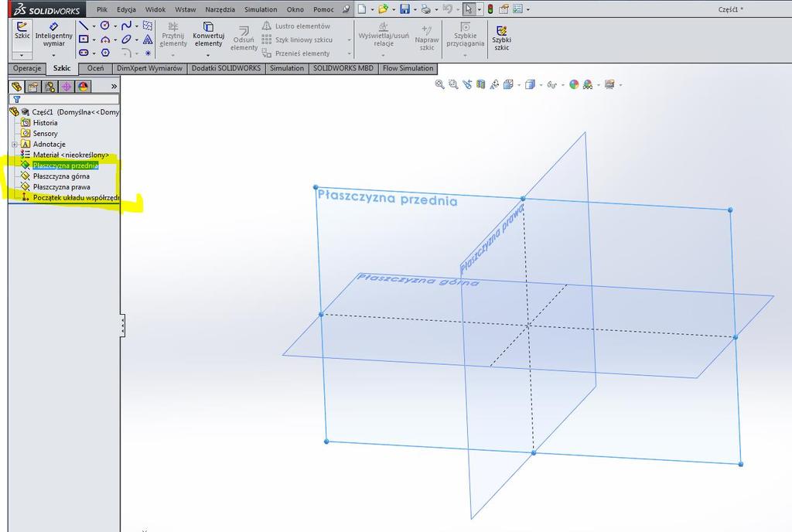Open the Okno menu

295,9
